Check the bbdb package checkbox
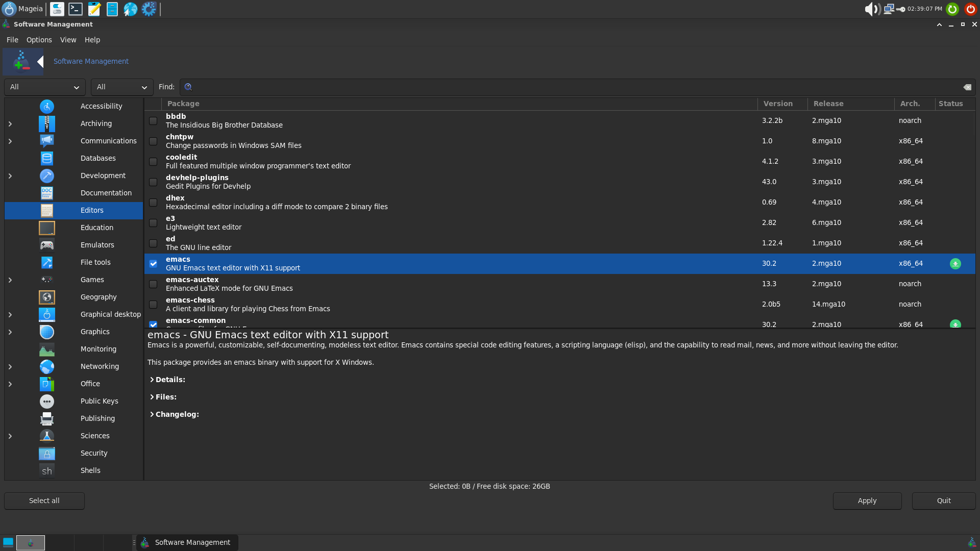The height and width of the screenshot is (551, 980). point(153,121)
